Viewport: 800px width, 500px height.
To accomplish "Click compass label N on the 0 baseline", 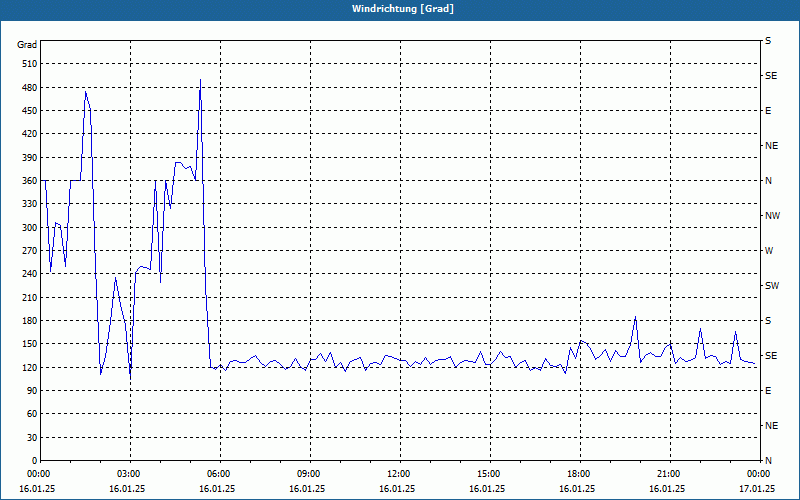I will point(768,461).
